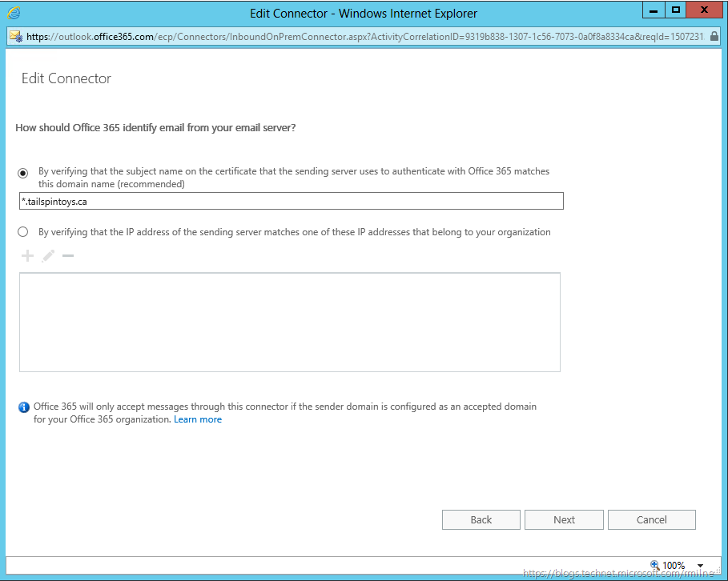Click inside the empty IP addresses list box
728x581 pixels.
point(289,322)
